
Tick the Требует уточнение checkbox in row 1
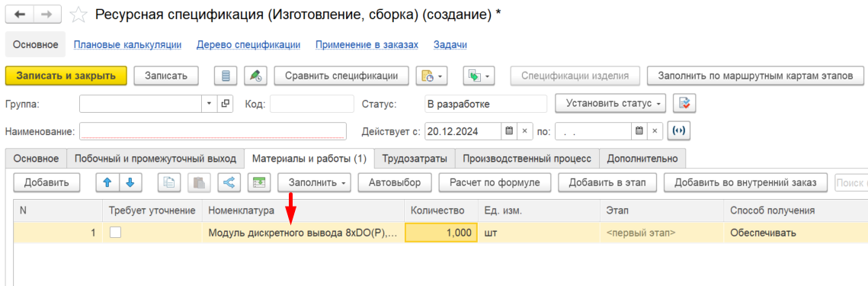(x=115, y=233)
